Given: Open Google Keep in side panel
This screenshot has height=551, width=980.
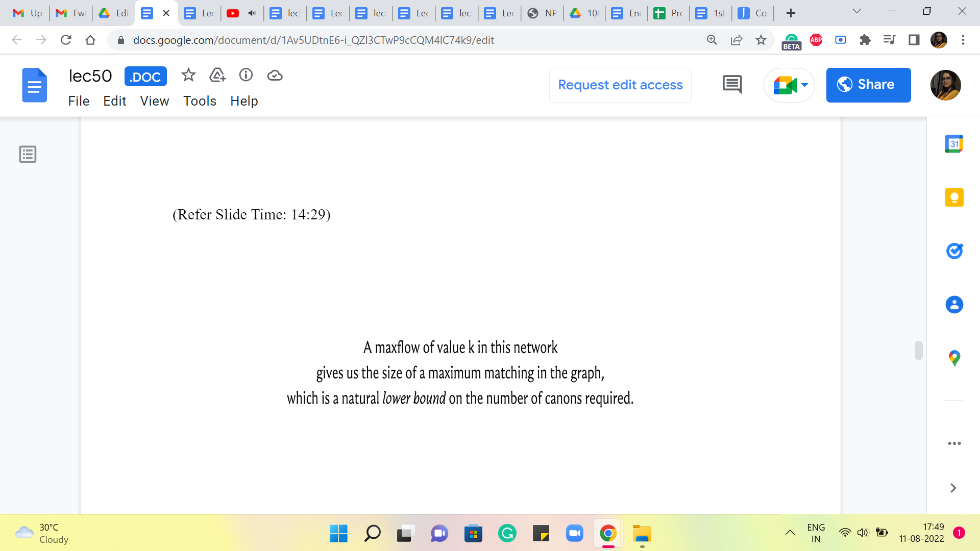Looking at the screenshot, I should click(x=954, y=197).
